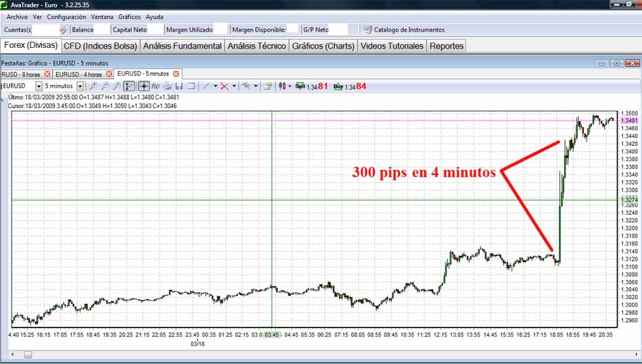Click the horizontal chart scrollbar thumb
This screenshot has height=364, width=642.
click(28, 354)
